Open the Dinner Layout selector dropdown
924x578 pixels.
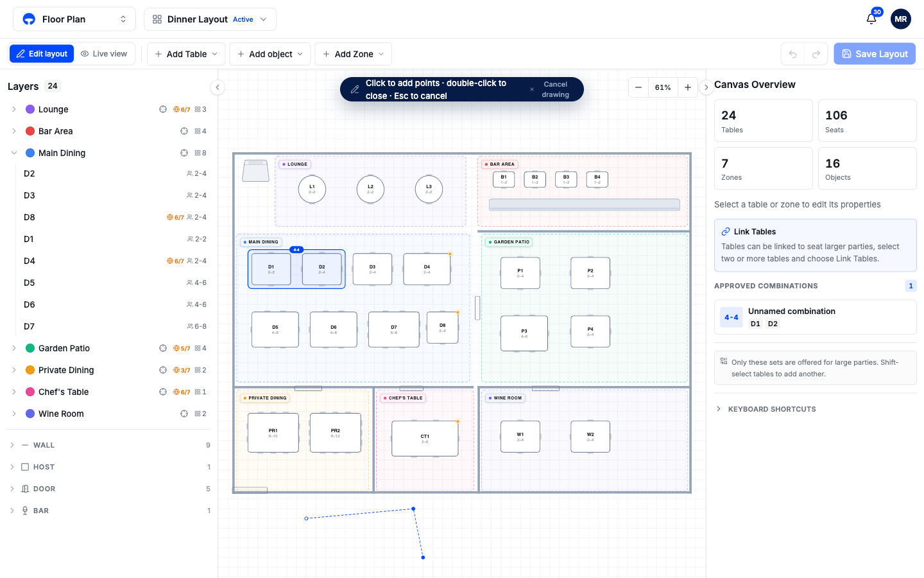point(210,19)
